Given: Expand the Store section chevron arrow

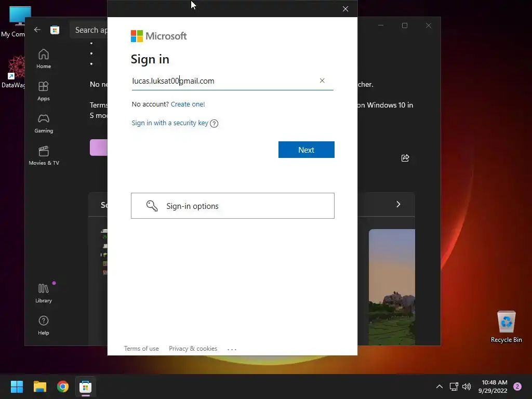Looking at the screenshot, I should [398, 204].
